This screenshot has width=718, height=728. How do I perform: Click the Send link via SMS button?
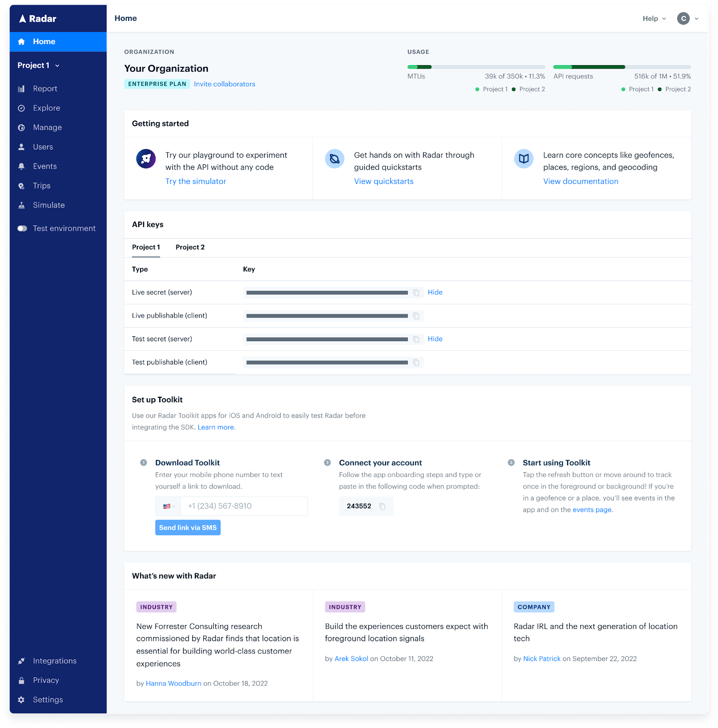click(188, 528)
